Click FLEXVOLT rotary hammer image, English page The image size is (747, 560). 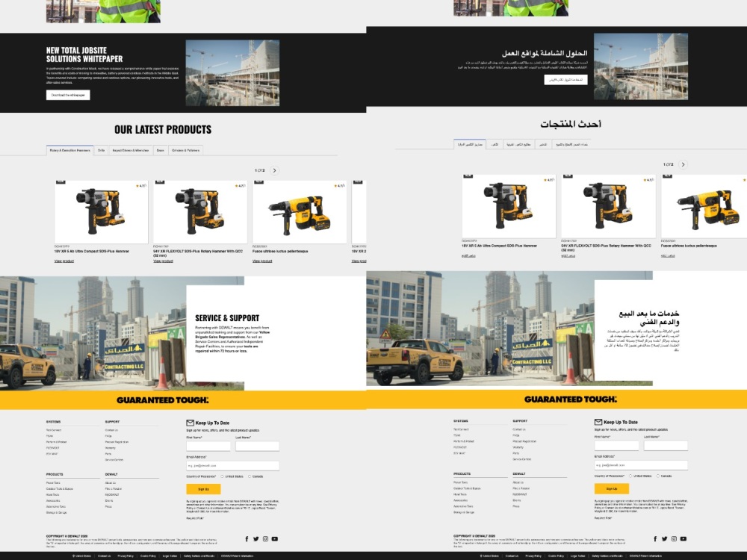coord(200,212)
